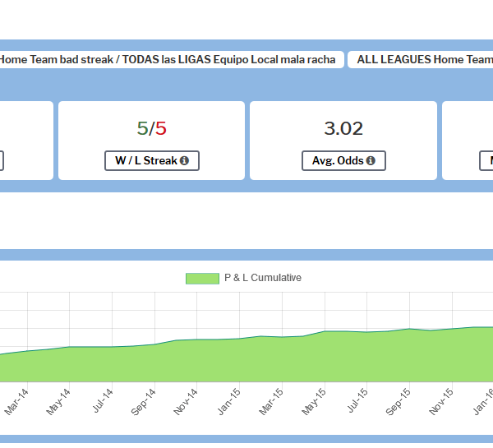Click the Mar-15 axis label
This screenshot has height=448, width=493.
click(271, 402)
